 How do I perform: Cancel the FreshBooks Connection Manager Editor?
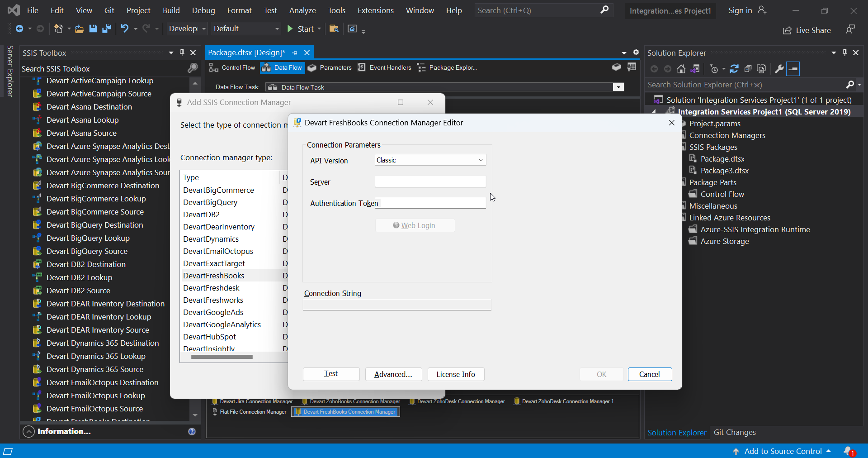click(650, 374)
